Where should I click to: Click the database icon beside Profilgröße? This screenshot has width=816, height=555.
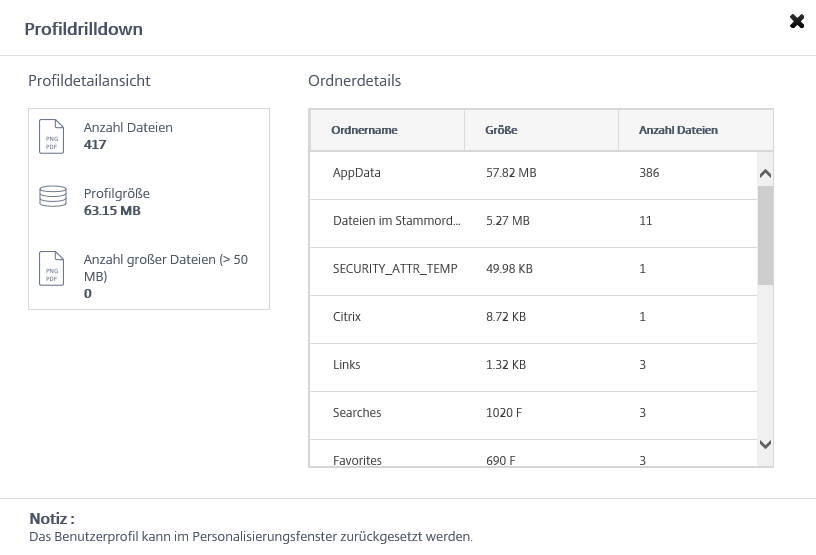tap(51, 196)
